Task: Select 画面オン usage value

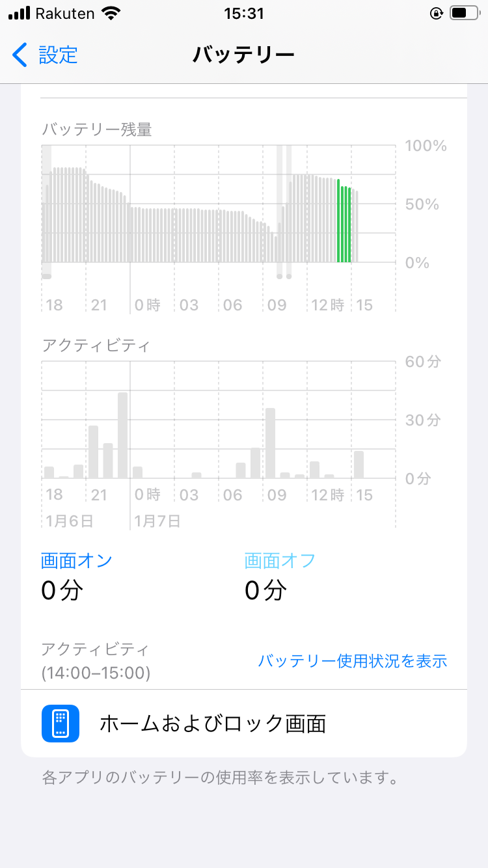Action: (62, 590)
